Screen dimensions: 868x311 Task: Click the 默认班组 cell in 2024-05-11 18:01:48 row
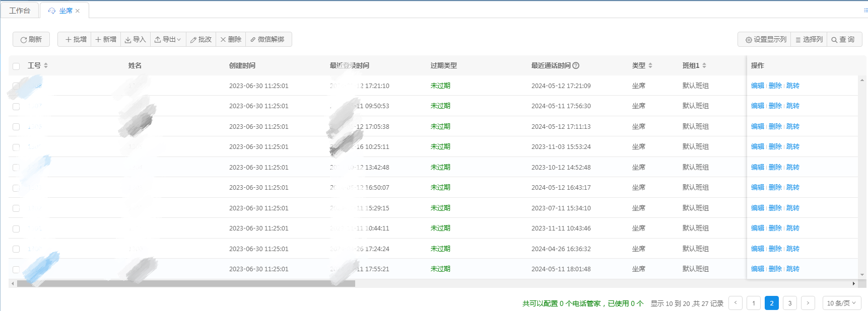pyautogui.click(x=696, y=269)
